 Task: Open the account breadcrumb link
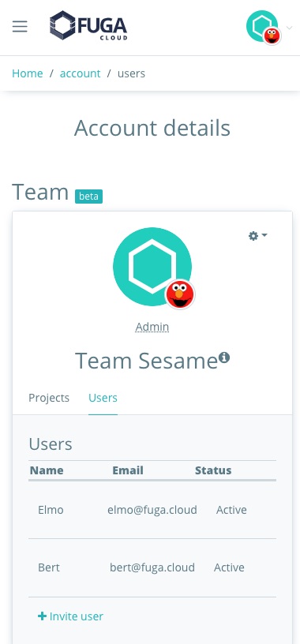pos(81,73)
